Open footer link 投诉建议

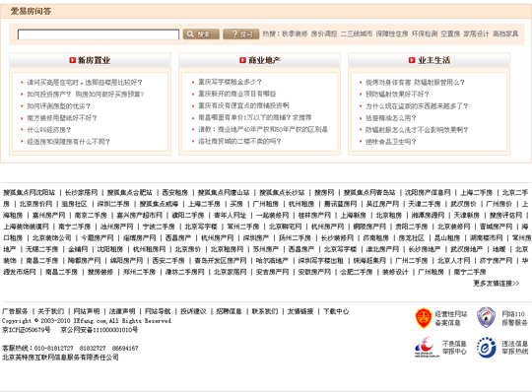[x=193, y=311]
